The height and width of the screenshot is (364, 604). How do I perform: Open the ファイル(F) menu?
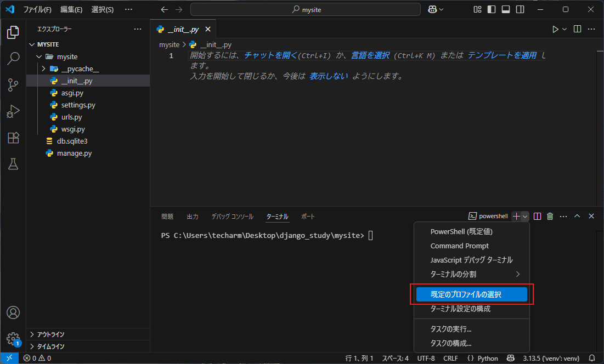pyautogui.click(x=37, y=10)
